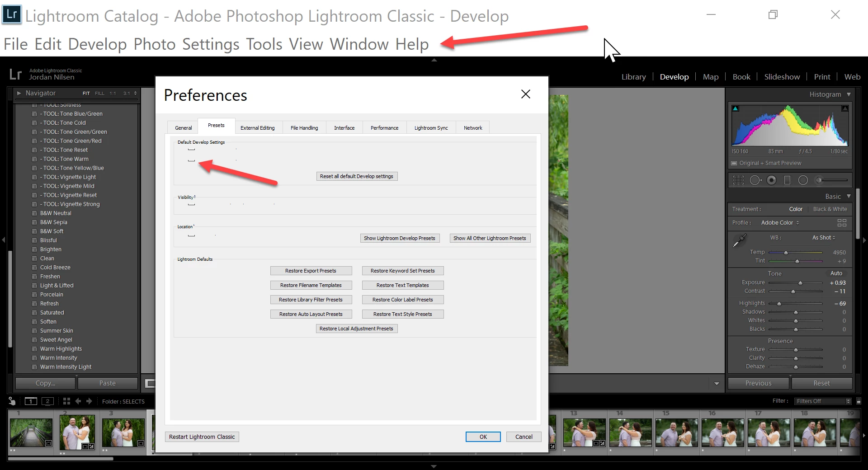
Task: Open the Adobe Color profile dropdown
Action: point(780,223)
